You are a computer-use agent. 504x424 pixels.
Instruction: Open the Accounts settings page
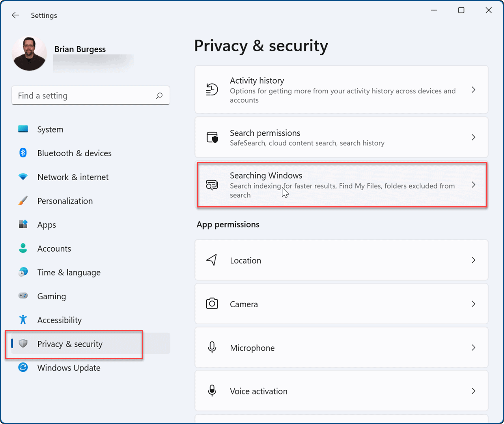[54, 248]
